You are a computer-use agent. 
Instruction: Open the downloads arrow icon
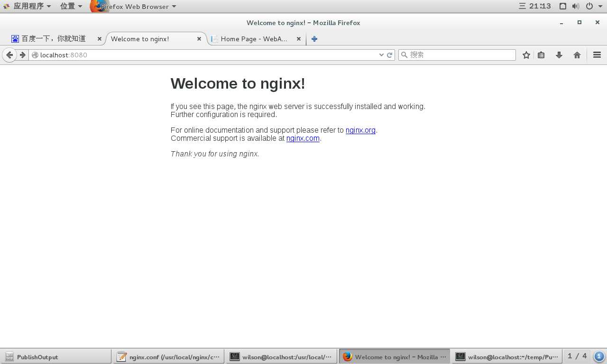pyautogui.click(x=559, y=55)
